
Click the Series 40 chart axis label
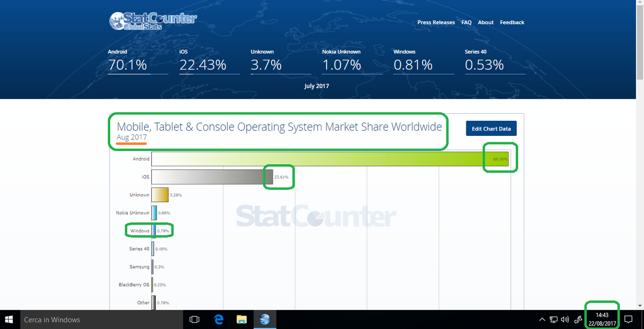tap(139, 249)
